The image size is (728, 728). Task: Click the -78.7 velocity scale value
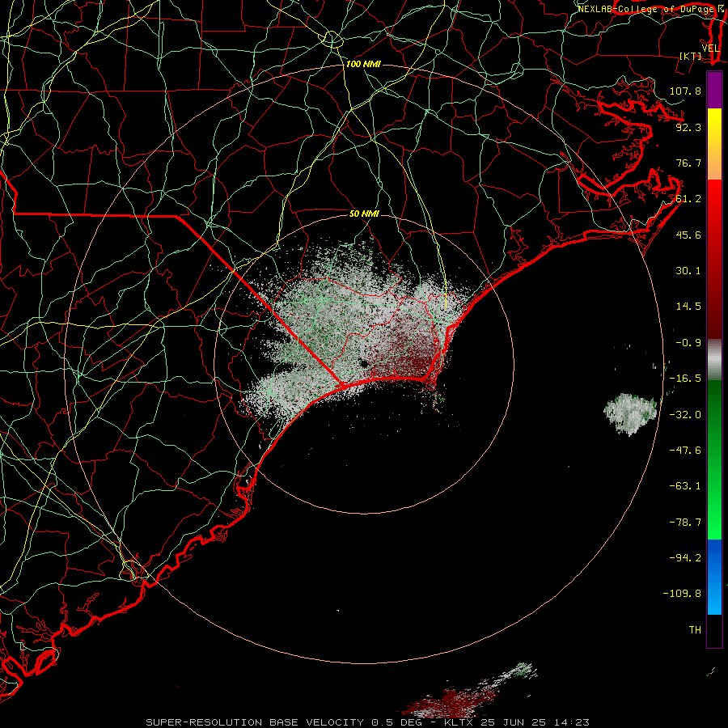pyautogui.click(x=685, y=523)
